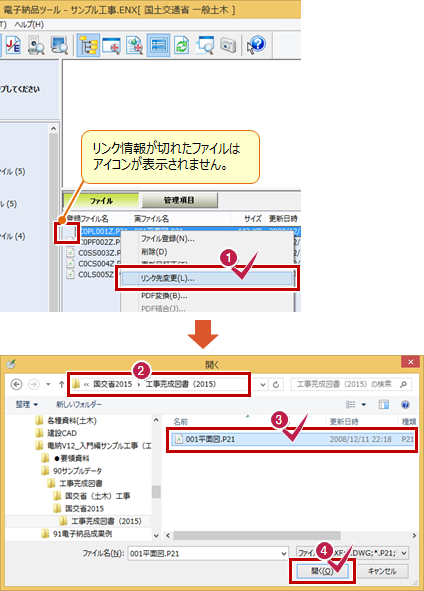Click the 更新日時 column header in file list
This screenshot has width=424, height=591.
283,219
